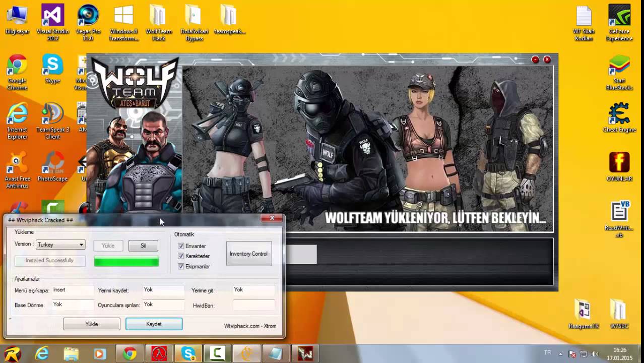Open Cheat Engine desktop shortcut
Screen dimensions: 644x363
(619, 118)
